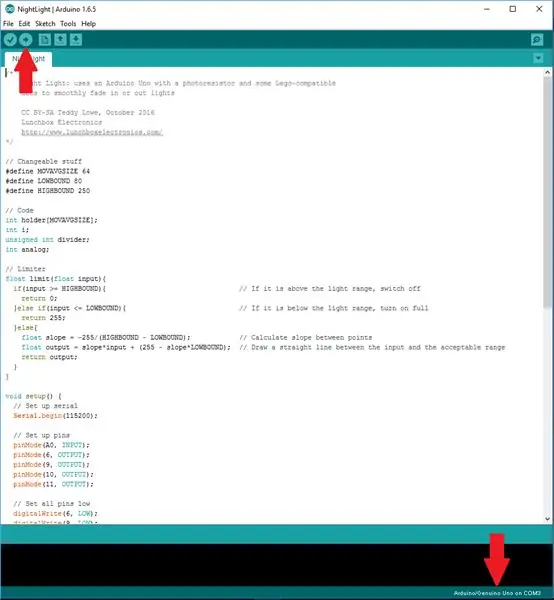Open a sketch with the up-arrow icon

(60, 40)
